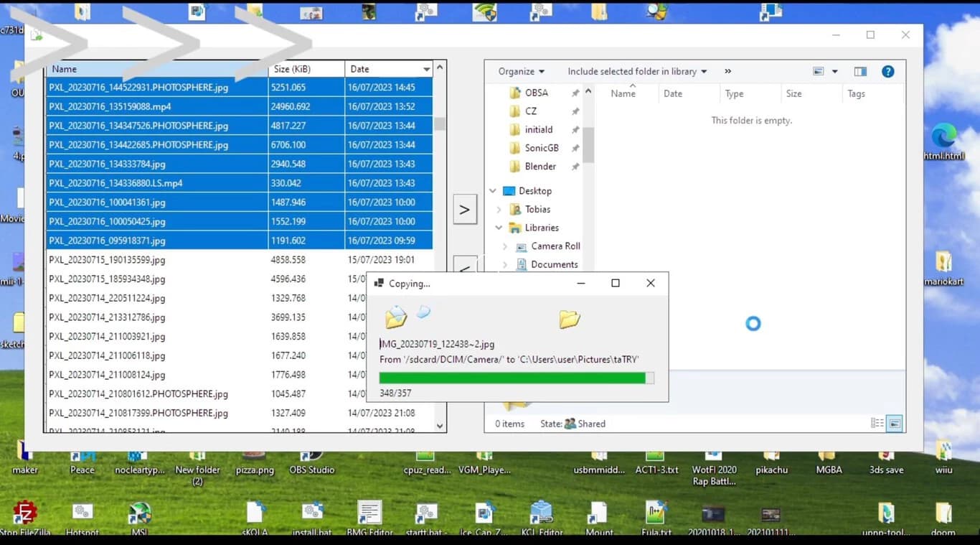The height and width of the screenshot is (545, 980).
Task: Select the SonicGB folder in tree
Action: click(534, 148)
